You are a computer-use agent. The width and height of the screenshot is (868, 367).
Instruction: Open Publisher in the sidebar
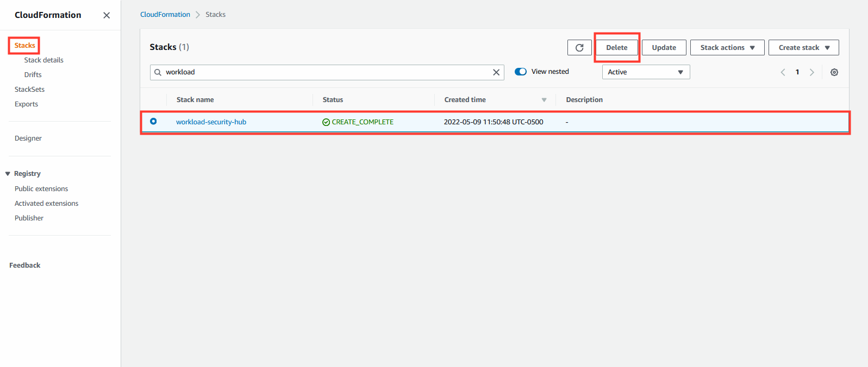click(x=29, y=218)
